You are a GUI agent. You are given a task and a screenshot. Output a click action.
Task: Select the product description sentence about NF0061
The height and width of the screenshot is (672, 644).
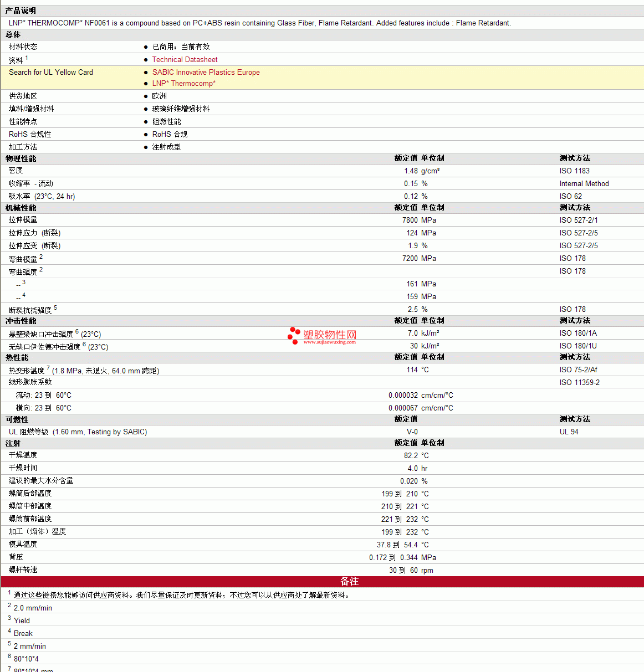[x=260, y=23]
